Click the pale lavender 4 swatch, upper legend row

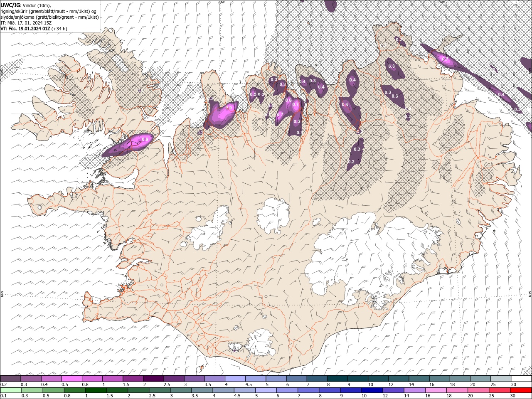pyautogui.click(x=235, y=379)
